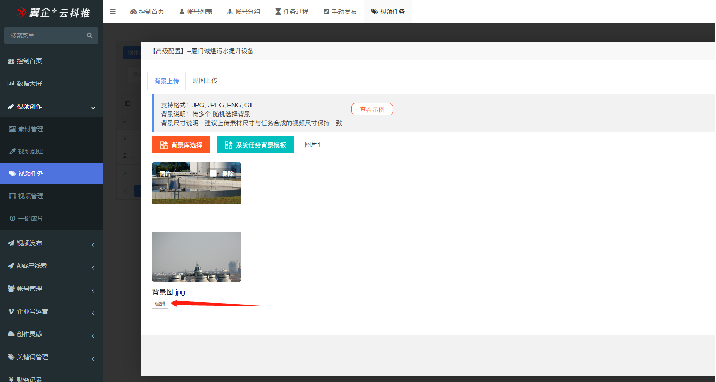
Task: Open the hourglass icon tab in top bar
Action: 291,11
